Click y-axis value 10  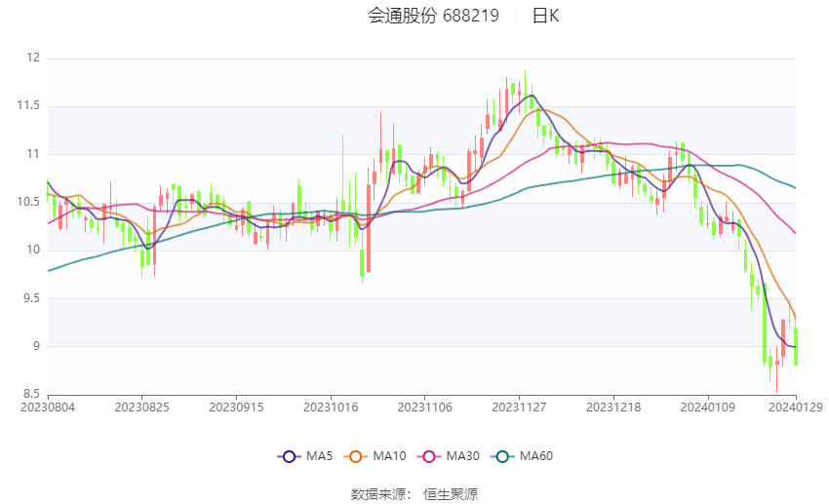click(33, 250)
